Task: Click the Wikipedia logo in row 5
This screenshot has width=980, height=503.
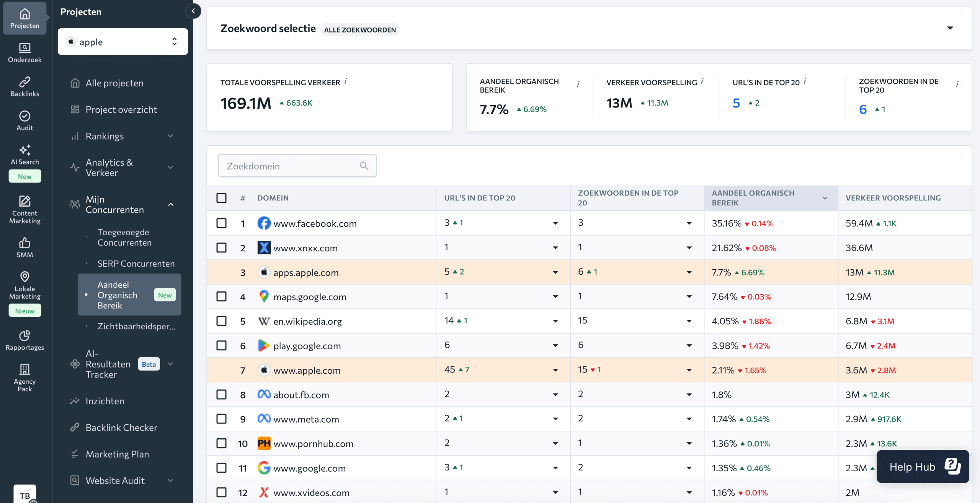Action: pyautogui.click(x=264, y=321)
